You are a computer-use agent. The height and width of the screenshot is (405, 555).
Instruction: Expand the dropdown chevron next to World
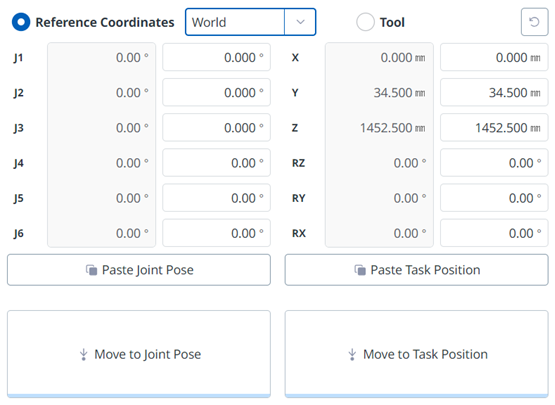300,22
